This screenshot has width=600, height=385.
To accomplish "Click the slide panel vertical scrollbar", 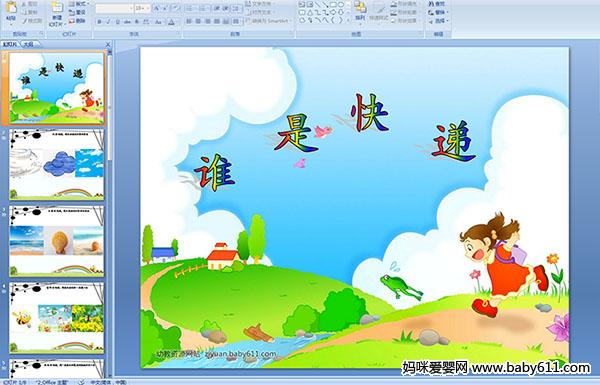I will click(110, 214).
